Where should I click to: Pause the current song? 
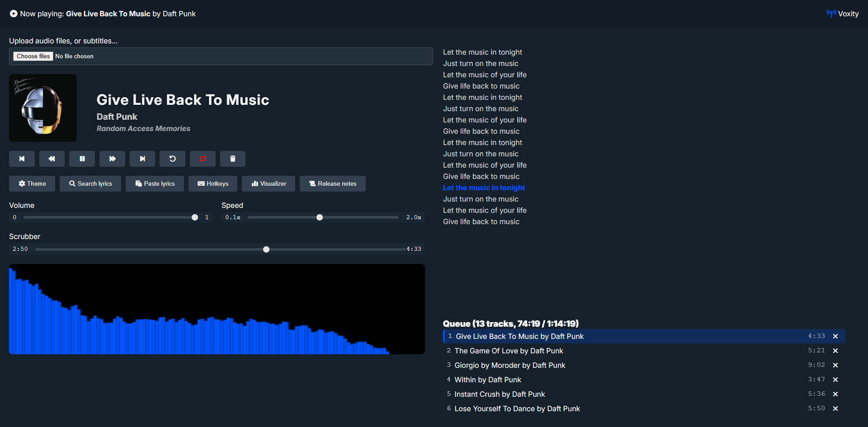[x=82, y=159]
